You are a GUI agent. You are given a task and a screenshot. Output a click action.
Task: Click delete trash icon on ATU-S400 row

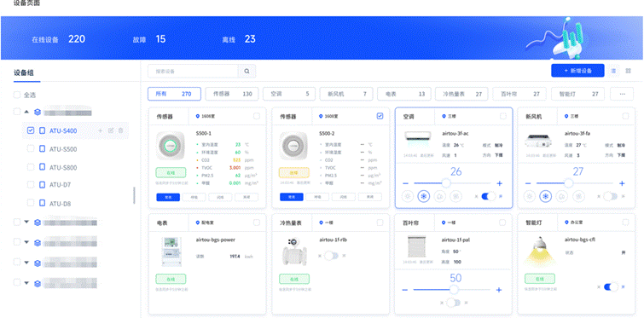click(x=121, y=130)
